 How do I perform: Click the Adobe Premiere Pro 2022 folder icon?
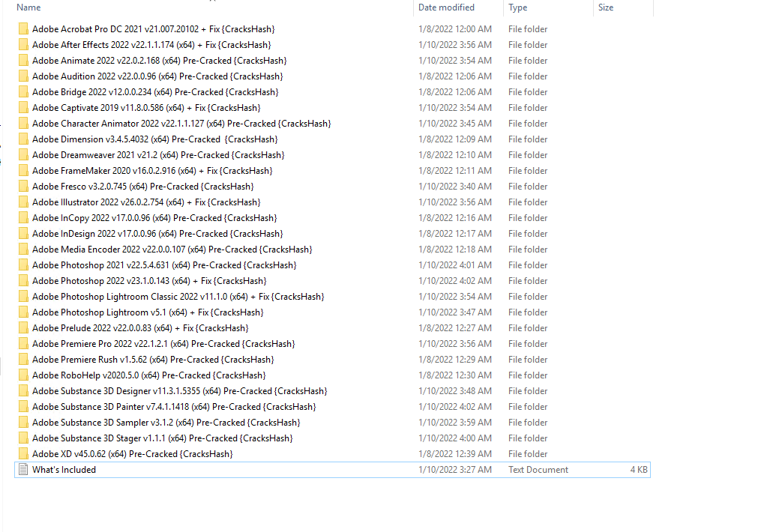coord(23,344)
